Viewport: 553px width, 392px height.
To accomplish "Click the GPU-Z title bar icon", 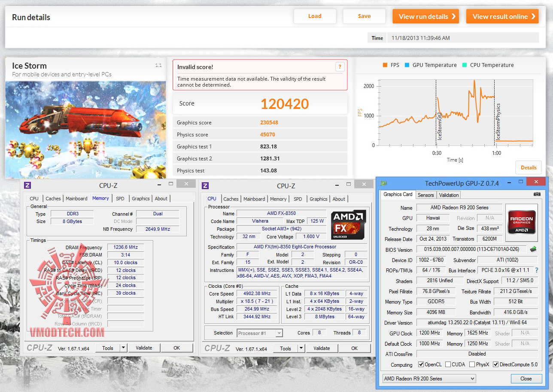I will [x=384, y=183].
